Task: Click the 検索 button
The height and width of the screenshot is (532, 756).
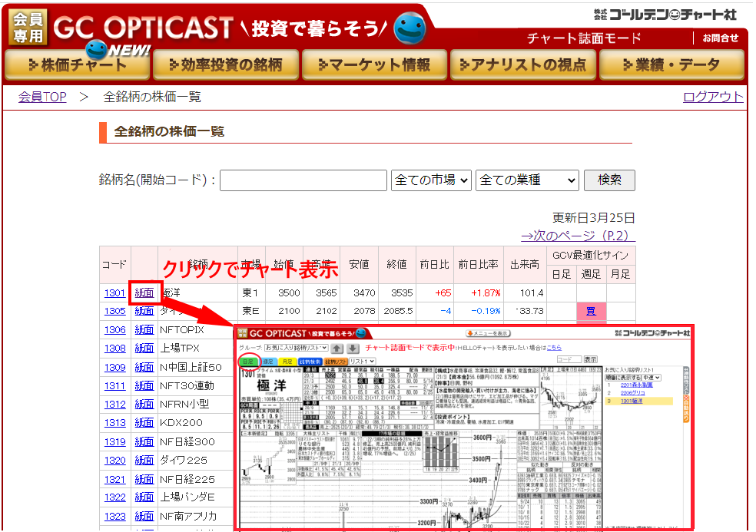Action: 609,180
